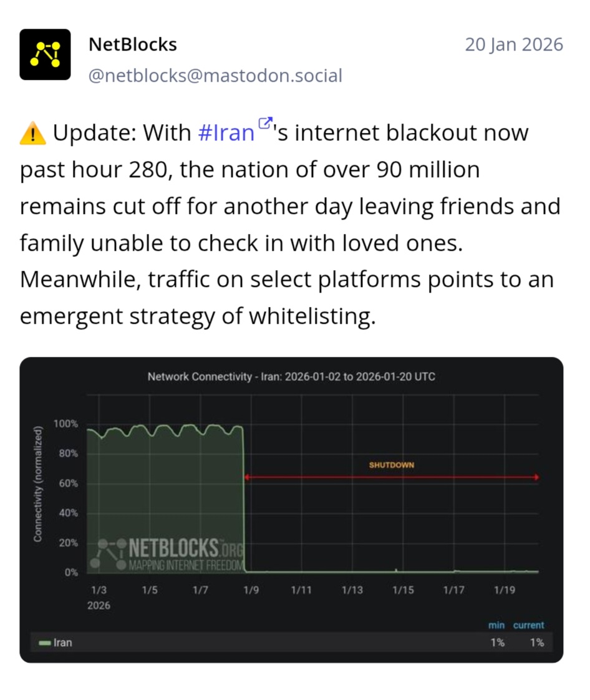This screenshot has height=700, width=590.
Task: Click the red SHUTDOWN label on chart
Action: (392, 465)
